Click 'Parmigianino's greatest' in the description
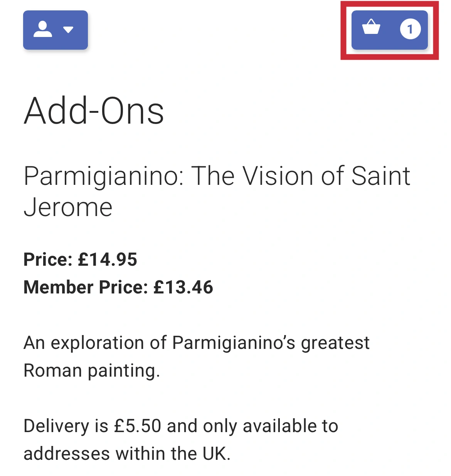Viewport: 451px width, 476px height. point(271,343)
